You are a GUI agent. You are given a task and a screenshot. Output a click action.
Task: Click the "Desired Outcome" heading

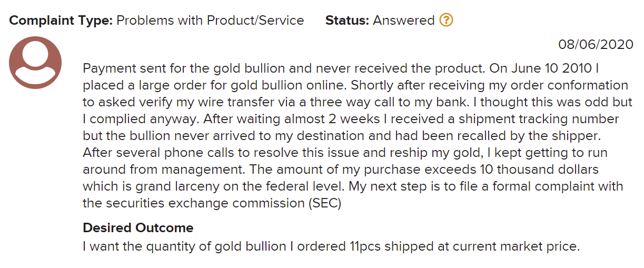[x=138, y=228]
